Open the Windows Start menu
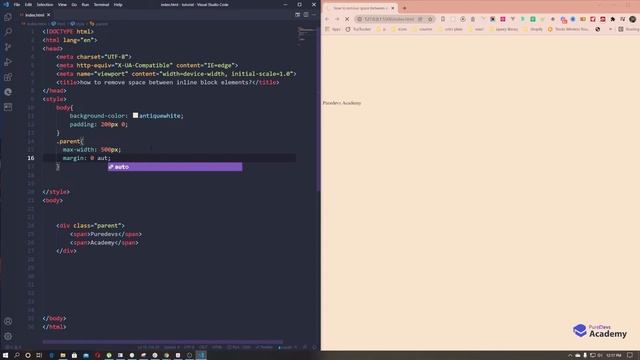Viewport: 640px width, 360px height. click(5, 355)
